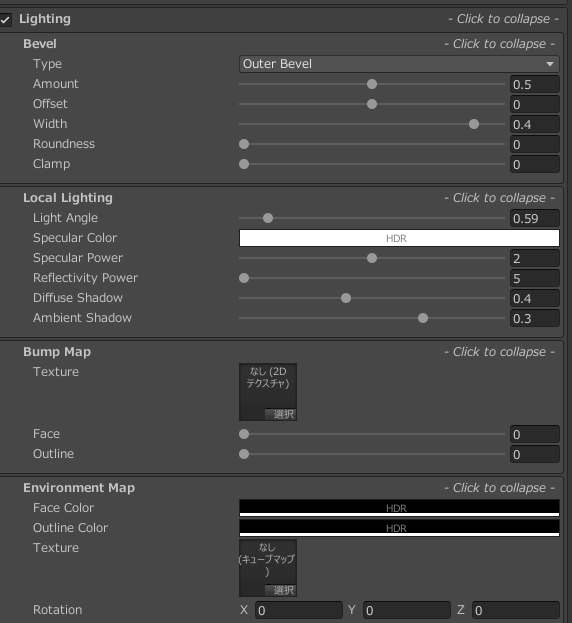This screenshot has width=572, height=623.
Task: Click the Environment Map cubemap select button
Action: (281, 590)
